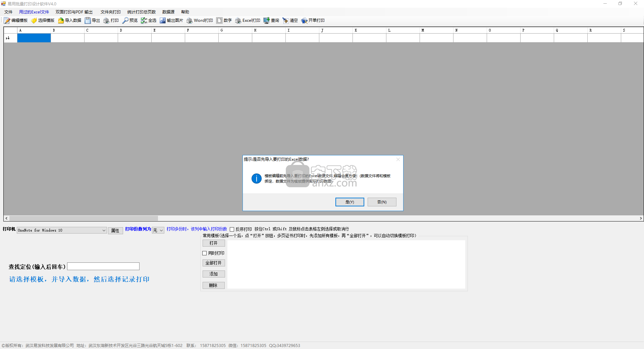
Task: Open the 文件夹打印 menu
Action: click(x=111, y=12)
